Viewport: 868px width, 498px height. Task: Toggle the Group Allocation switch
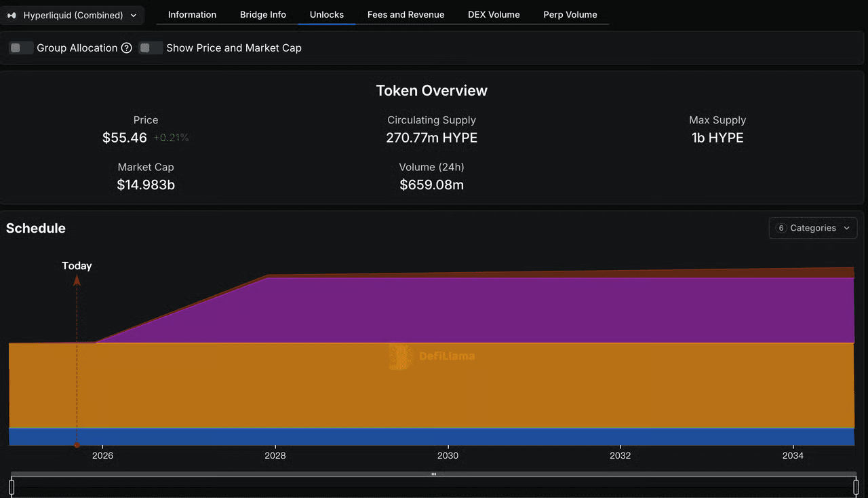tap(21, 48)
